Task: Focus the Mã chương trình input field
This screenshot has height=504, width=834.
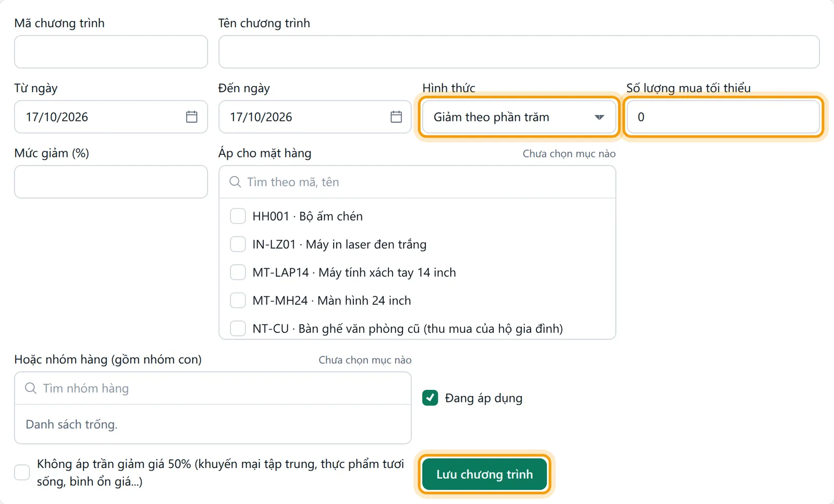Action: 111,52
